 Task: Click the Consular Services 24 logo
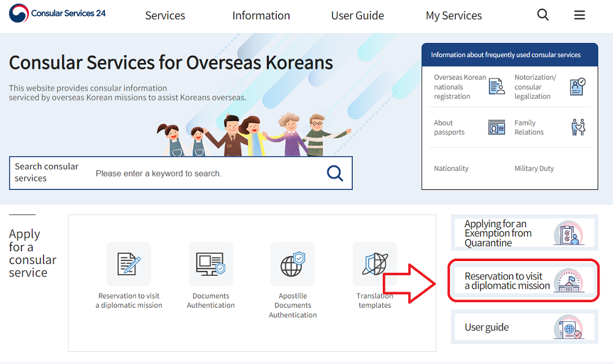click(x=58, y=13)
